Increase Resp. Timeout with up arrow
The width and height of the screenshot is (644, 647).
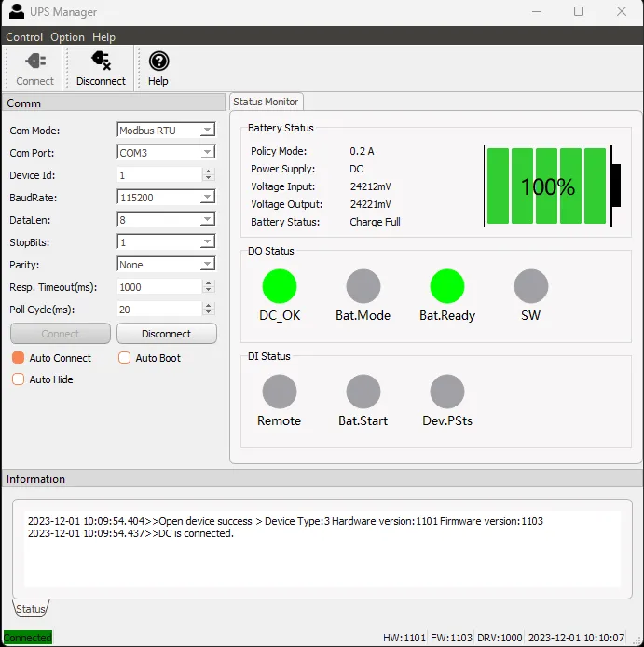click(x=209, y=283)
